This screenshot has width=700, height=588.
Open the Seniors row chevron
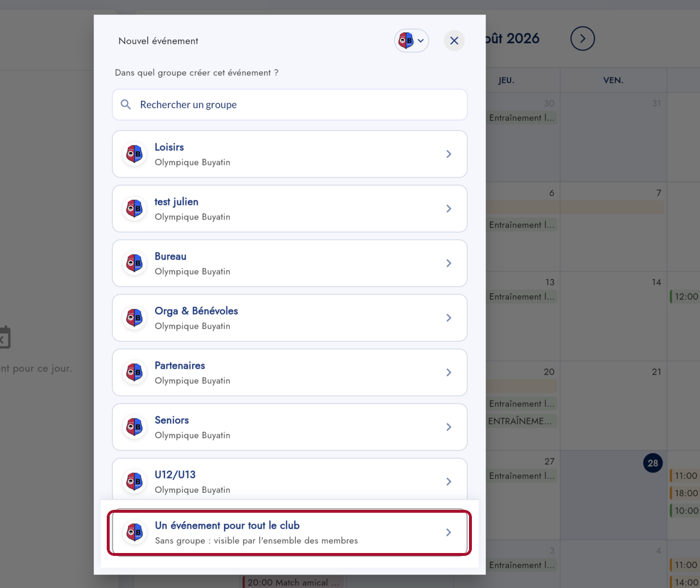pyautogui.click(x=449, y=427)
